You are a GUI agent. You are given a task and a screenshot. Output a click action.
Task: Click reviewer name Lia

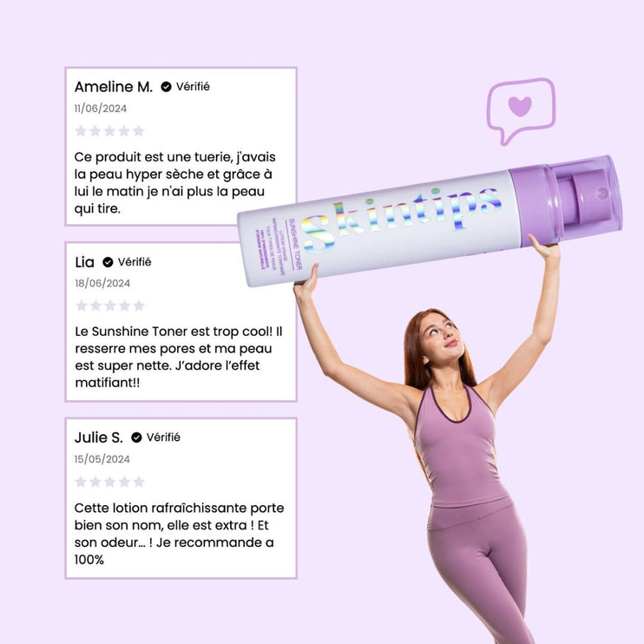tap(84, 262)
